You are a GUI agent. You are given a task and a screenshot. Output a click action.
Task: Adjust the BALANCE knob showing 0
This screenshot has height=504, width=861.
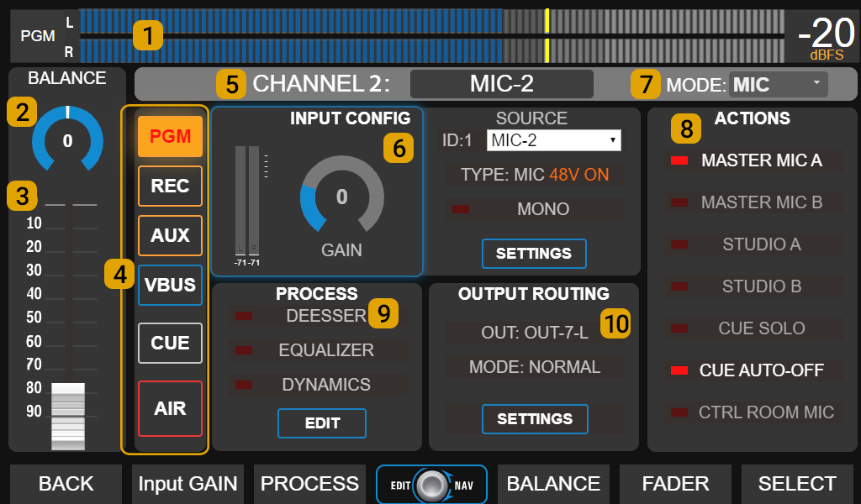pyautogui.click(x=67, y=139)
